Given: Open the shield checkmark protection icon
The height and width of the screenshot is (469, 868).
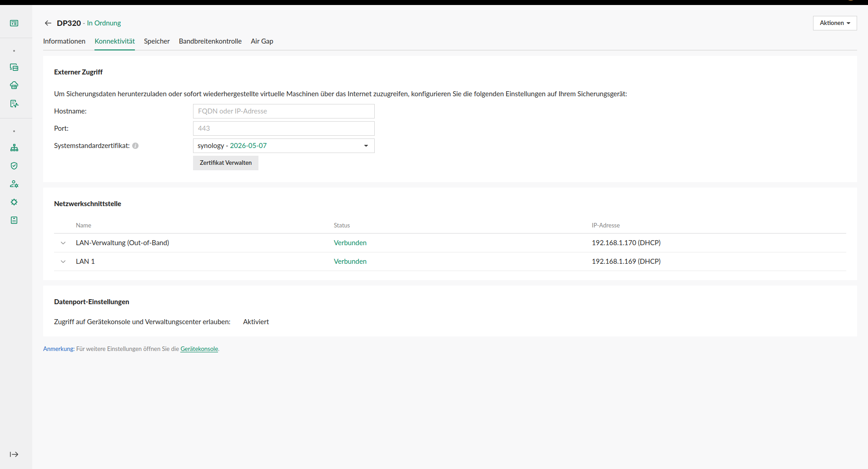Looking at the screenshot, I should pyautogui.click(x=14, y=166).
